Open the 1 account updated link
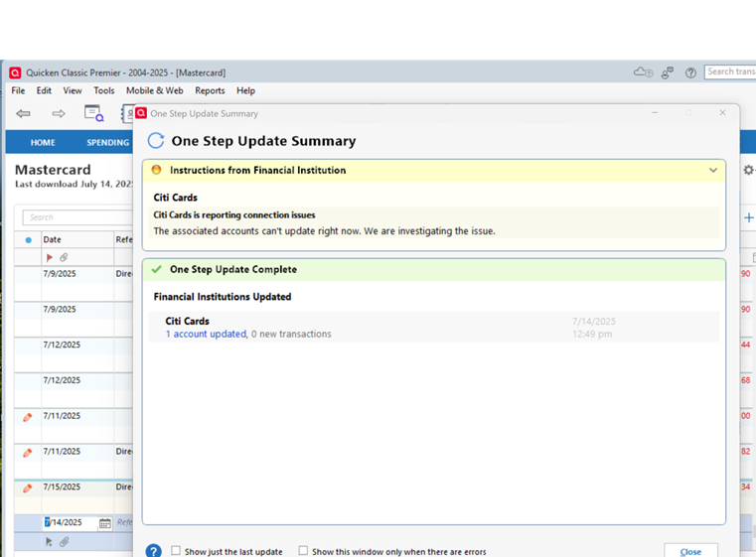Viewport: 756px width, 557px height. tap(206, 334)
